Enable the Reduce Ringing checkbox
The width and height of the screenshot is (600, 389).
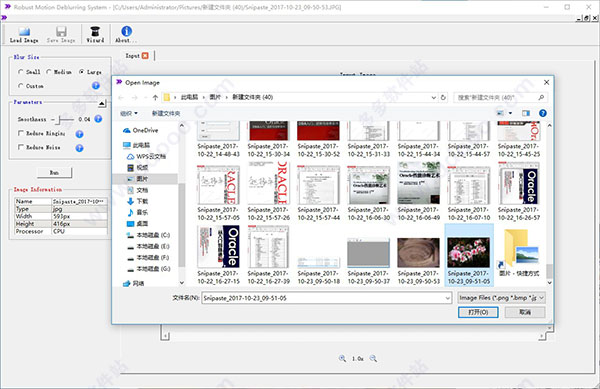pos(21,133)
